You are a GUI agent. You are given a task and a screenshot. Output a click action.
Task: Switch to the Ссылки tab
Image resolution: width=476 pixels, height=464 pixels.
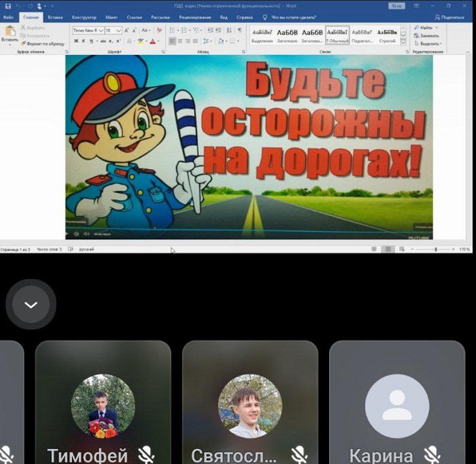point(134,17)
